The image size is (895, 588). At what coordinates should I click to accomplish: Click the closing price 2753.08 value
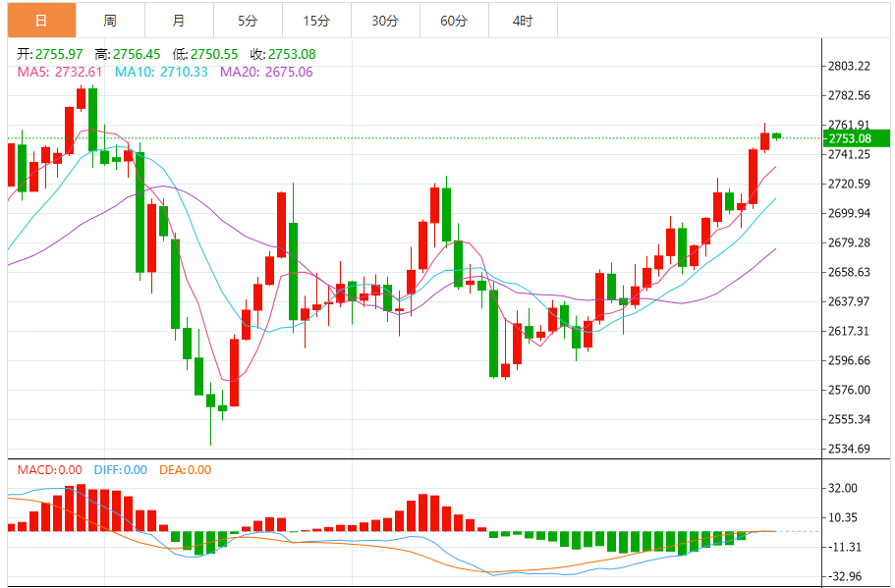[292, 54]
